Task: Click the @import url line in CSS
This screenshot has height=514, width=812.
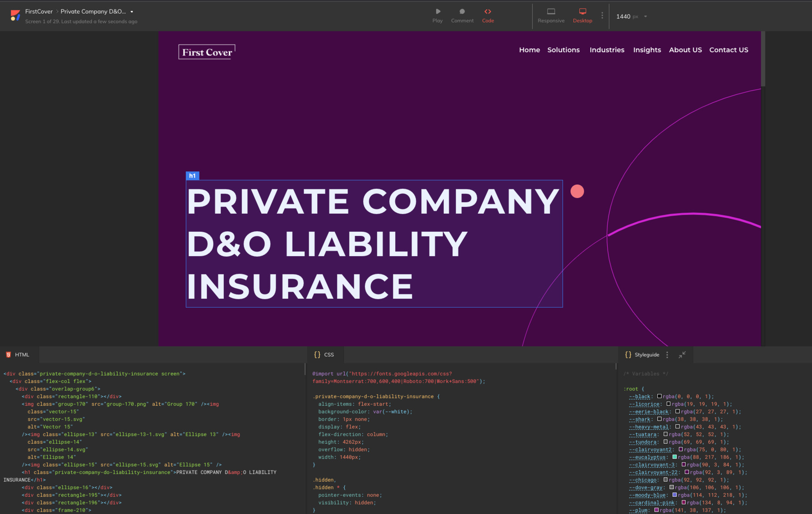Action: [399, 377]
